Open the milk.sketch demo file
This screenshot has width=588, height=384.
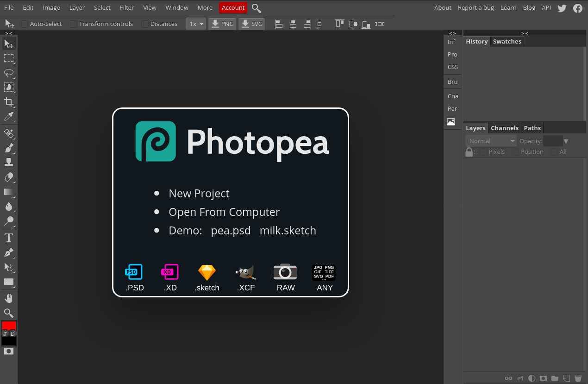pyautogui.click(x=288, y=231)
